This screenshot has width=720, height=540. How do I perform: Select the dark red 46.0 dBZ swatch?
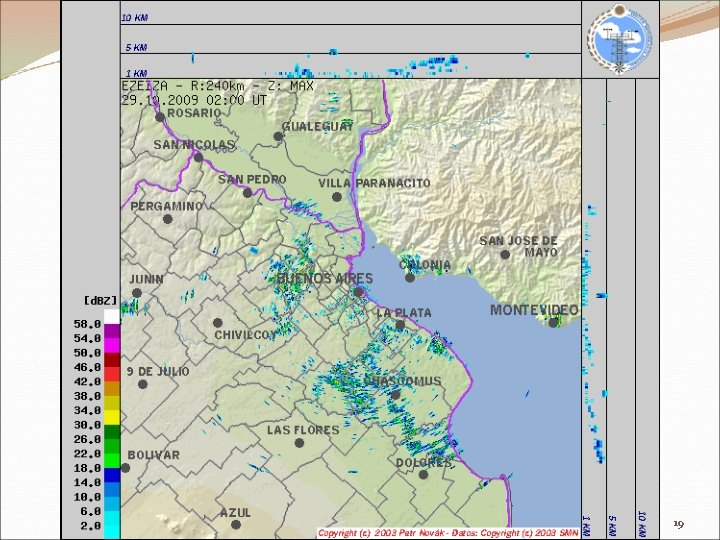click(x=112, y=360)
